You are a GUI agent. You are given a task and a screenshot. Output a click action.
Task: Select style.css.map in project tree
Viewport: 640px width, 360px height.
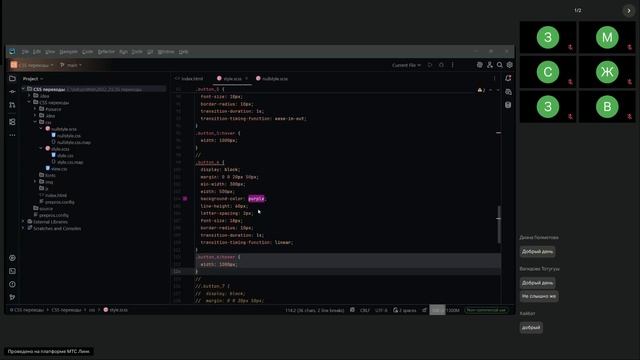click(x=67, y=162)
